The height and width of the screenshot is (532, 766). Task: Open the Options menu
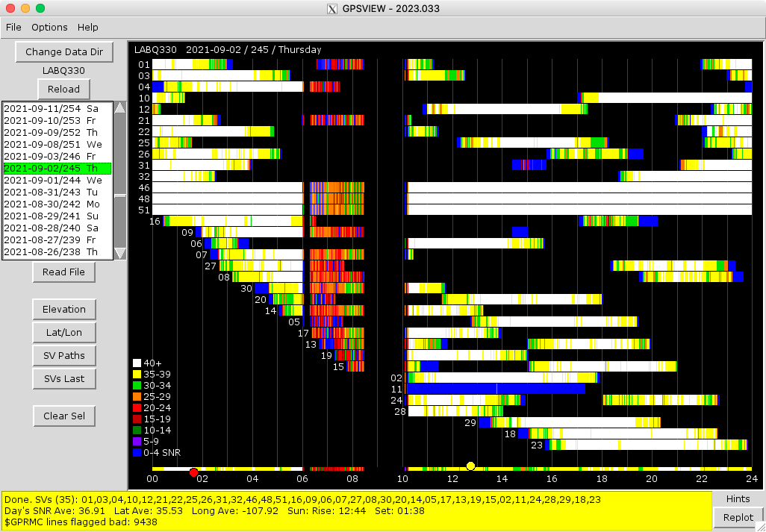[x=49, y=27]
